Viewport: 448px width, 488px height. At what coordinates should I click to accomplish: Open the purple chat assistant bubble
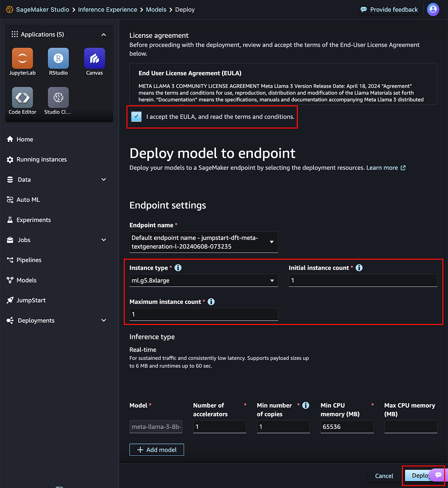coord(438,475)
